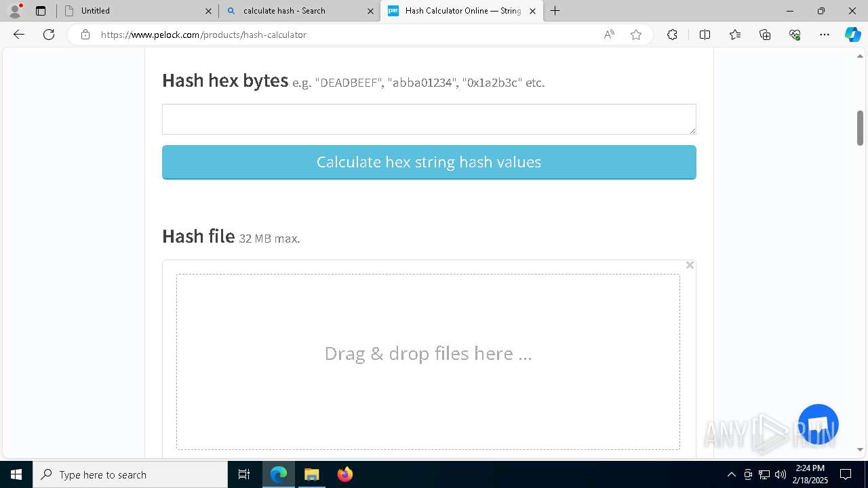Refresh the current page
Viewport: 868px width, 488px height.
pos(49,35)
